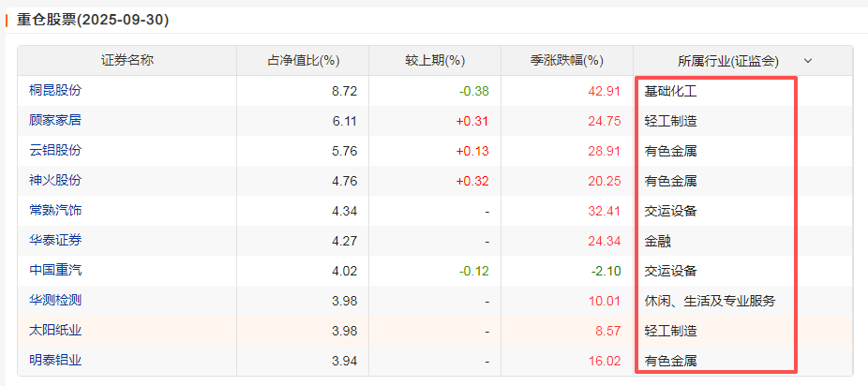Click 有色金属 in the 神火股份 row
Image resolution: width=868 pixels, height=386 pixels.
tap(670, 182)
